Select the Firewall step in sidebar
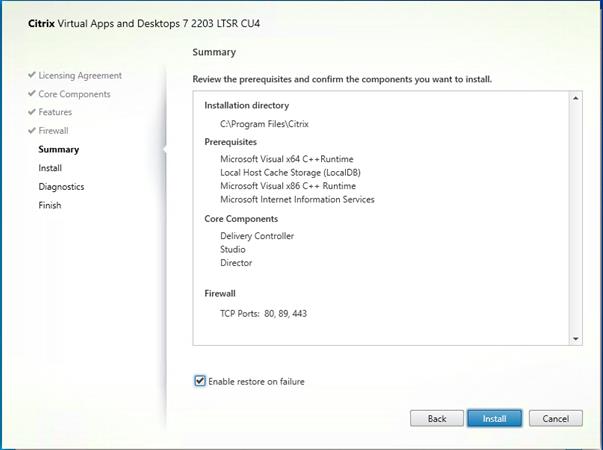This screenshot has height=450, width=603. pyautogui.click(x=53, y=131)
